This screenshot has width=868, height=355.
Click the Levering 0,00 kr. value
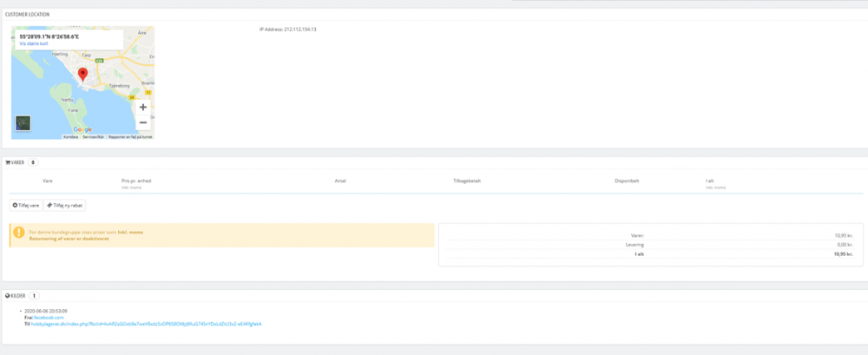844,244
